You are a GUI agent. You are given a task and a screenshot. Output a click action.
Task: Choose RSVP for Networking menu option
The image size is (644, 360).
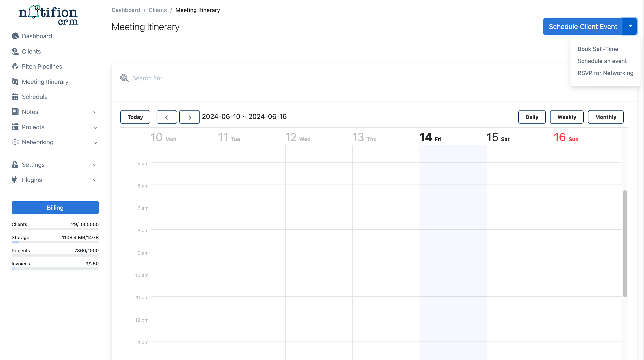coord(605,73)
